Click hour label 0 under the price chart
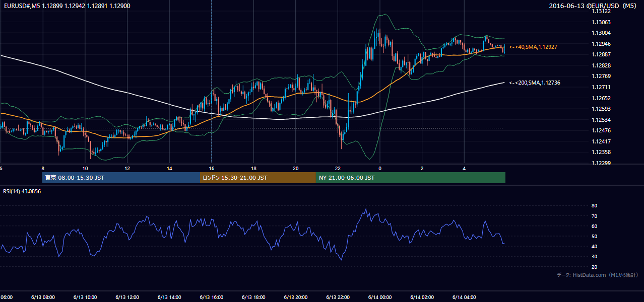 tap(380, 169)
